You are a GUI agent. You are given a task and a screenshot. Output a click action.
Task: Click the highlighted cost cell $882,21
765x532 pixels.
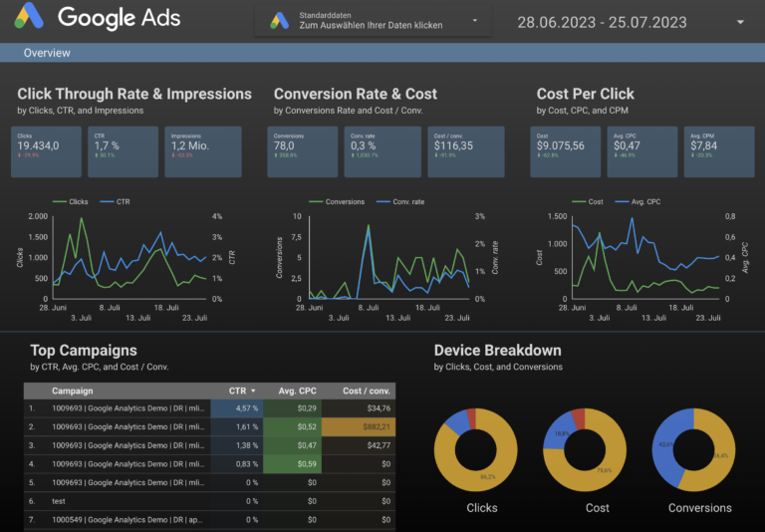tap(359, 426)
